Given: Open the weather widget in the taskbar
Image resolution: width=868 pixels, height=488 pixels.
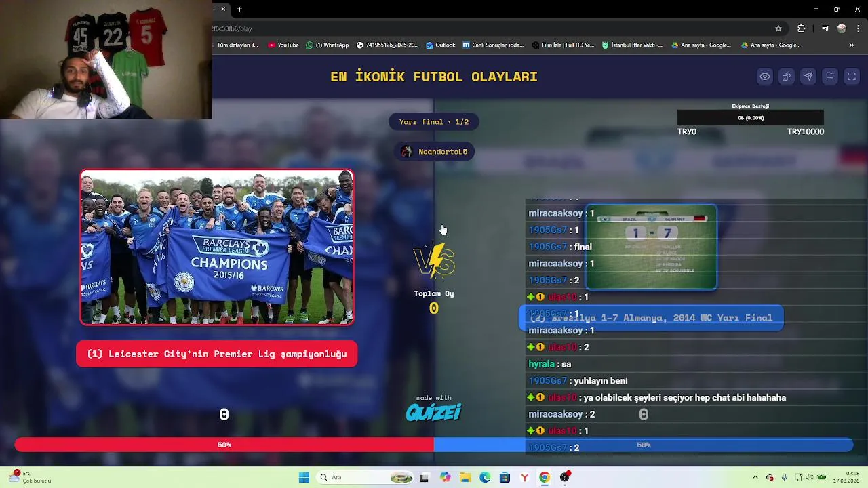Looking at the screenshot, I should pyautogui.click(x=28, y=477).
